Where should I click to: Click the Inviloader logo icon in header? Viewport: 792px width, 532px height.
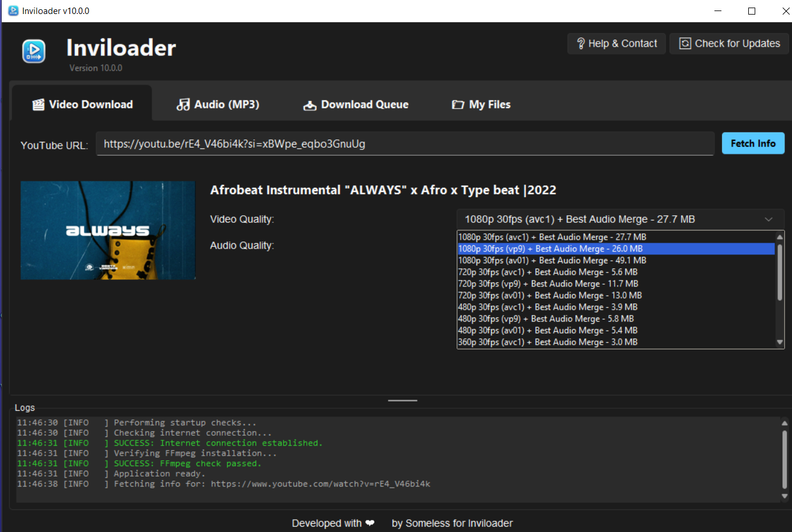tap(34, 51)
